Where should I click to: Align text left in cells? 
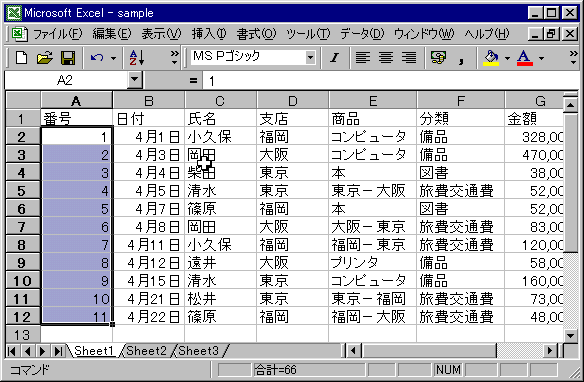coord(363,58)
